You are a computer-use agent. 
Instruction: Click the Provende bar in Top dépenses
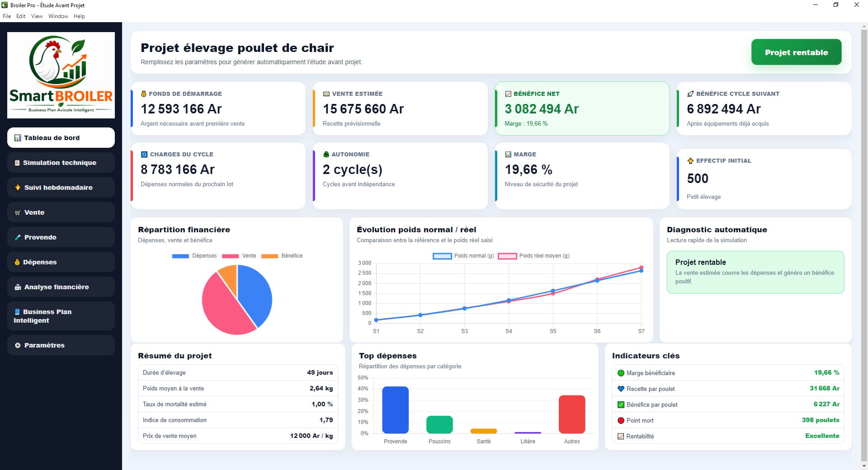[396, 410]
